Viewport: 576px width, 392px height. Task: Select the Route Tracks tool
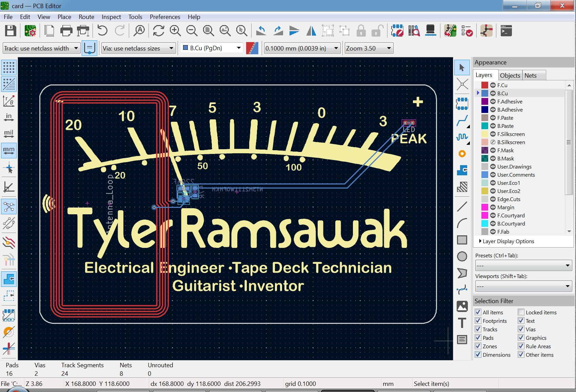coord(462,121)
